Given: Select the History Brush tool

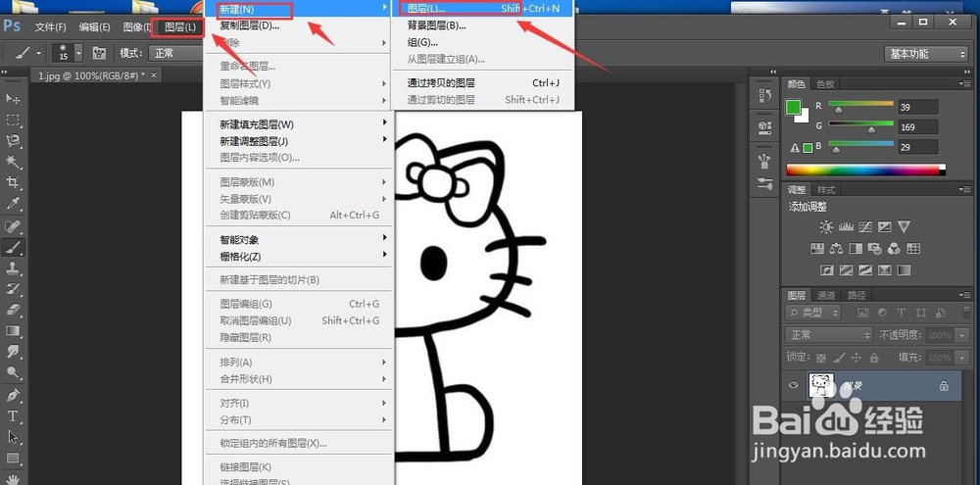Looking at the screenshot, I should [x=13, y=289].
